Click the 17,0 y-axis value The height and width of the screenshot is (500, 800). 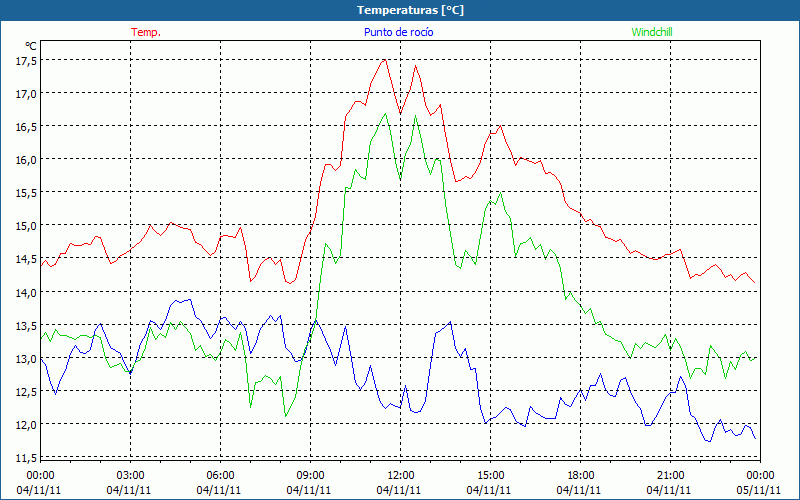[27, 94]
